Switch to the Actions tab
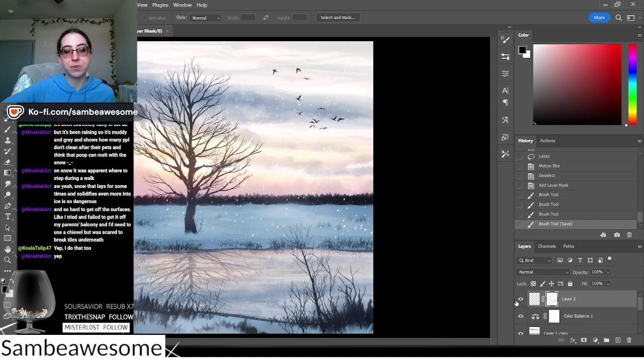 click(547, 141)
